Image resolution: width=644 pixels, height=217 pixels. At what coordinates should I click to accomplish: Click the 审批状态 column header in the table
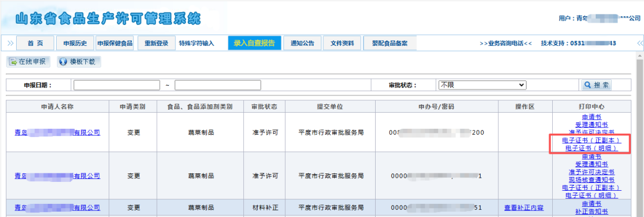[x=264, y=107]
